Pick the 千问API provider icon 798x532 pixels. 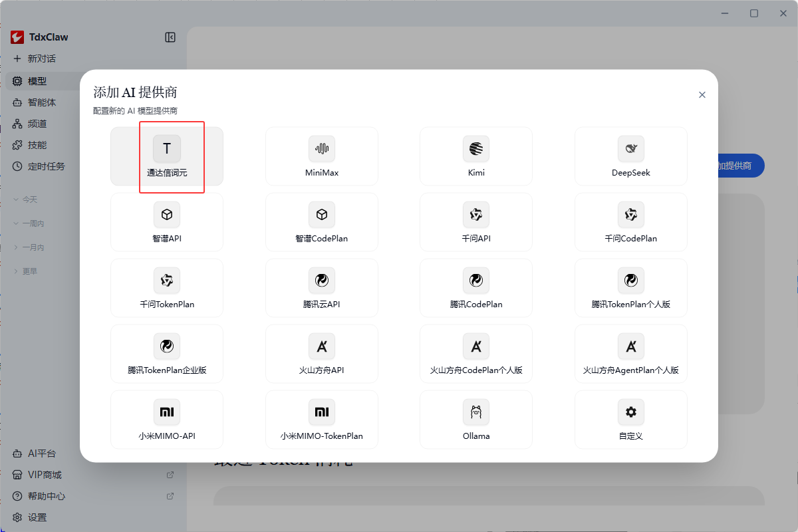(x=476, y=215)
